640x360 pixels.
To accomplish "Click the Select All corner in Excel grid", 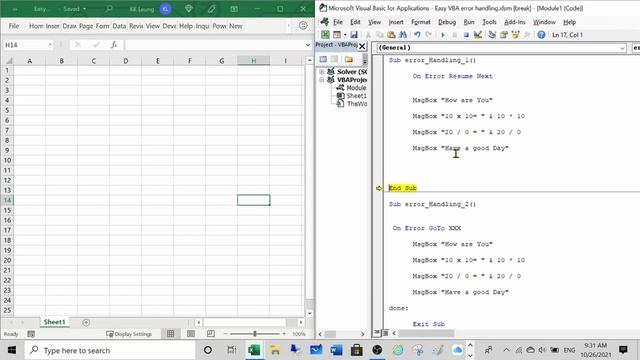I will (8, 61).
